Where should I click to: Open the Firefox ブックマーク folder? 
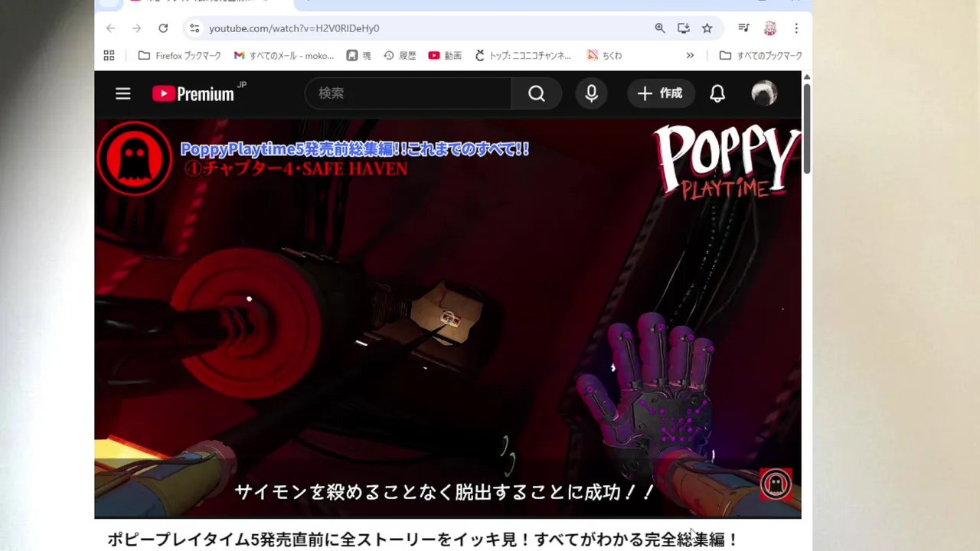point(179,55)
